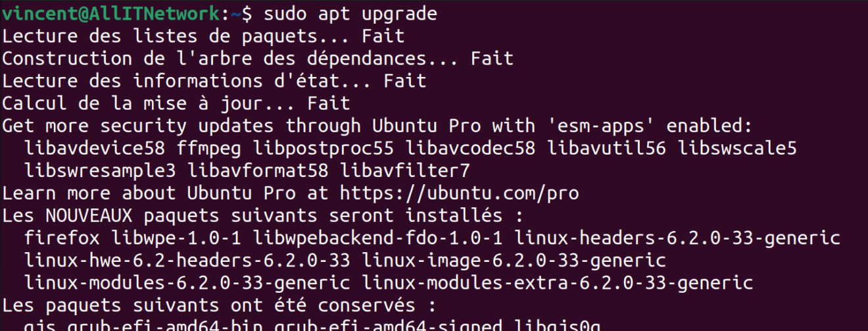Click the libpostproc55 package name
868x331 pixels.
[x=324, y=149]
